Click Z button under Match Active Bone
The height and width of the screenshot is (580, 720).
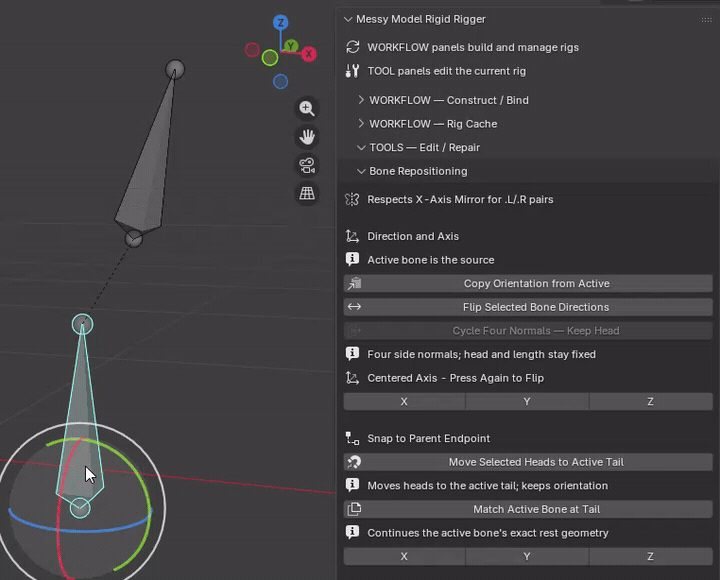click(651, 556)
